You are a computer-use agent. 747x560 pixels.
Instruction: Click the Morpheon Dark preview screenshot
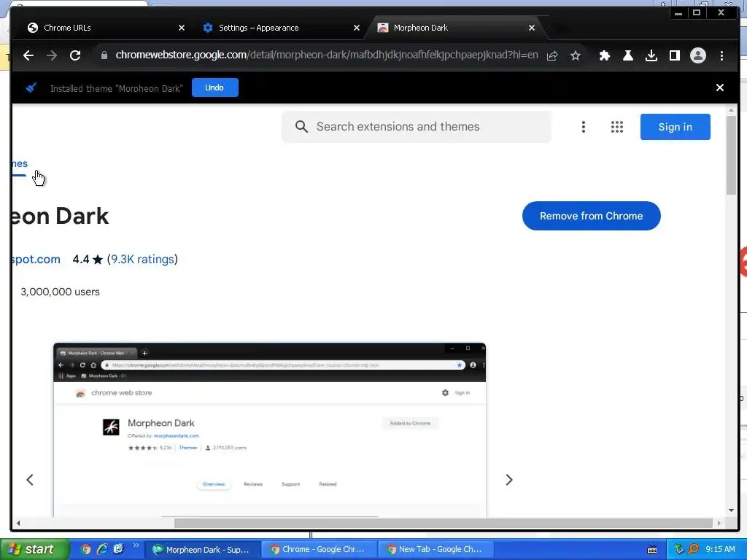pos(270,429)
